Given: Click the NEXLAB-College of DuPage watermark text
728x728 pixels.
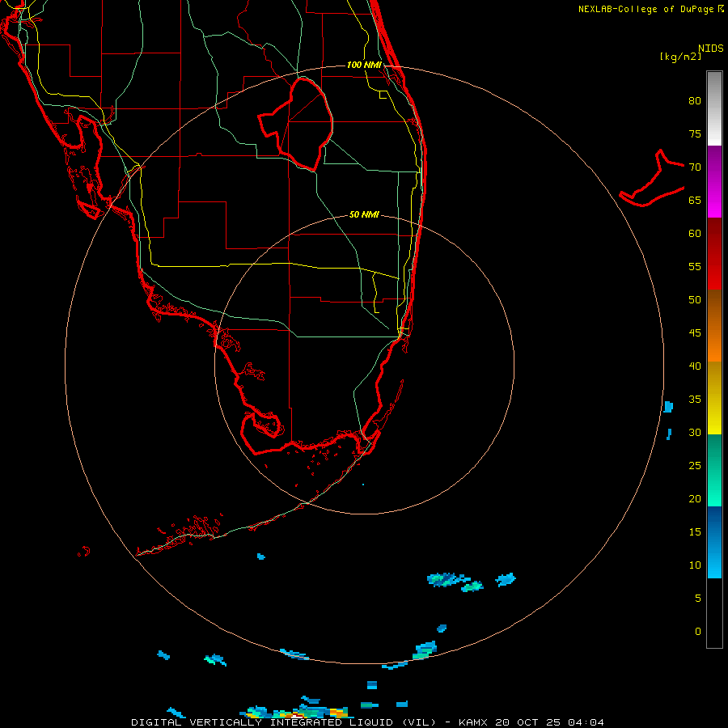Looking at the screenshot, I should point(650,9).
